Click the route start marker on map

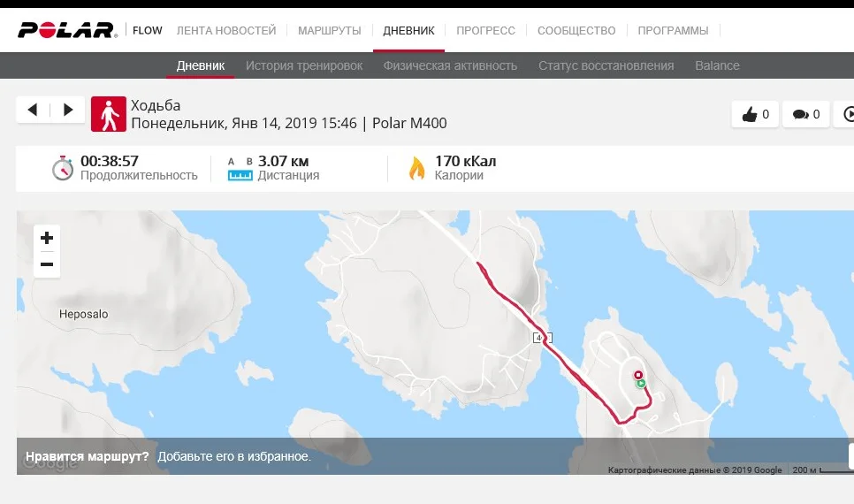click(641, 384)
